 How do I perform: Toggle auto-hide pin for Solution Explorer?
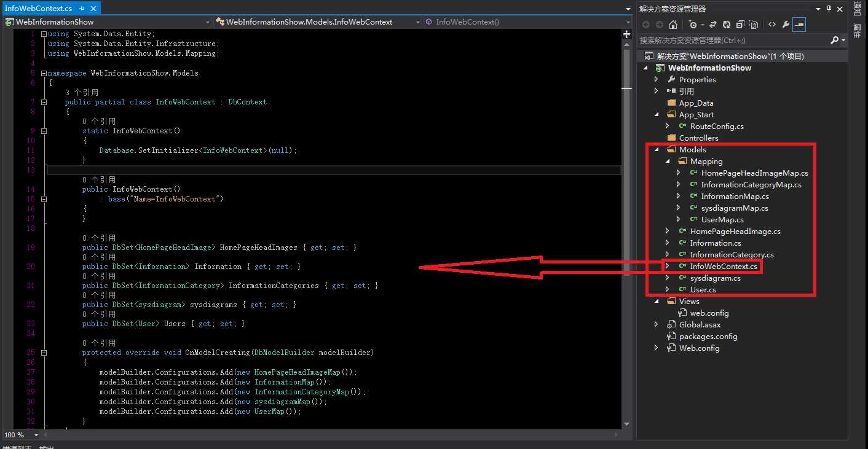click(x=829, y=9)
